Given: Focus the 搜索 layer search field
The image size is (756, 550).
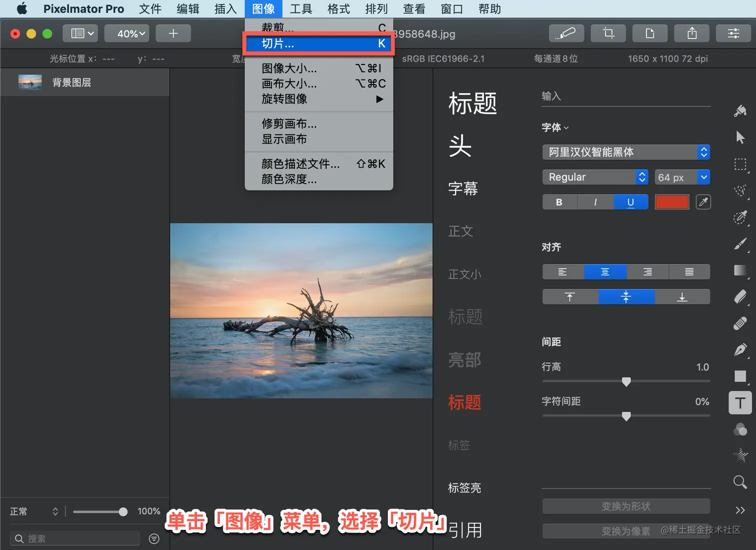Looking at the screenshot, I should (75, 539).
